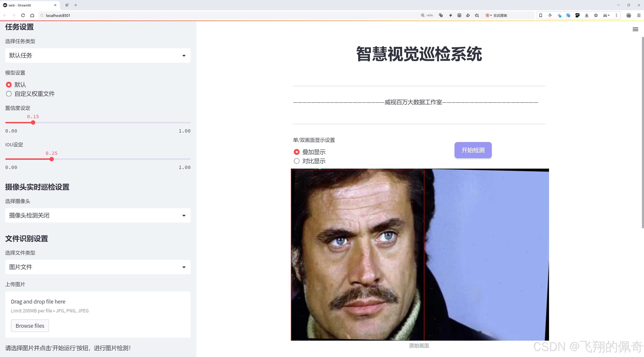Close the web · Streamlit tab

pos(55,5)
